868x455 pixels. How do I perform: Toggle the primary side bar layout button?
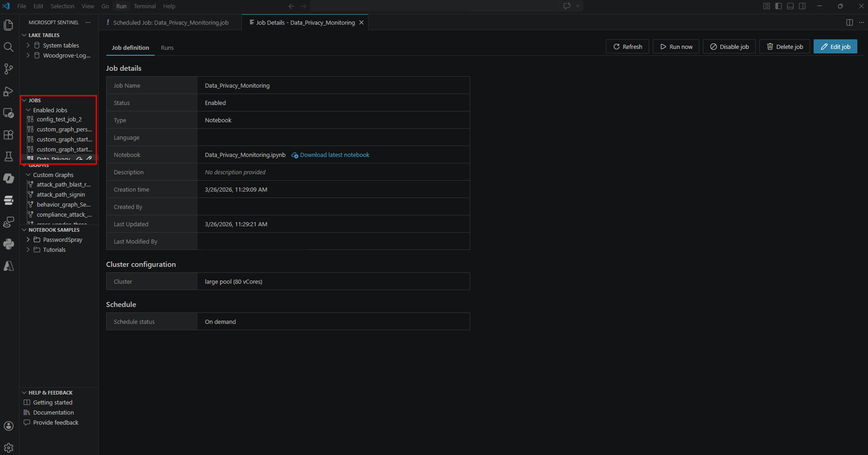point(778,6)
